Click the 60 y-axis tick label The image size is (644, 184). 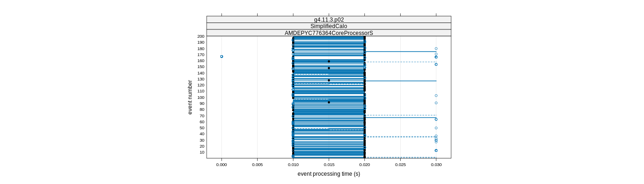click(x=202, y=122)
